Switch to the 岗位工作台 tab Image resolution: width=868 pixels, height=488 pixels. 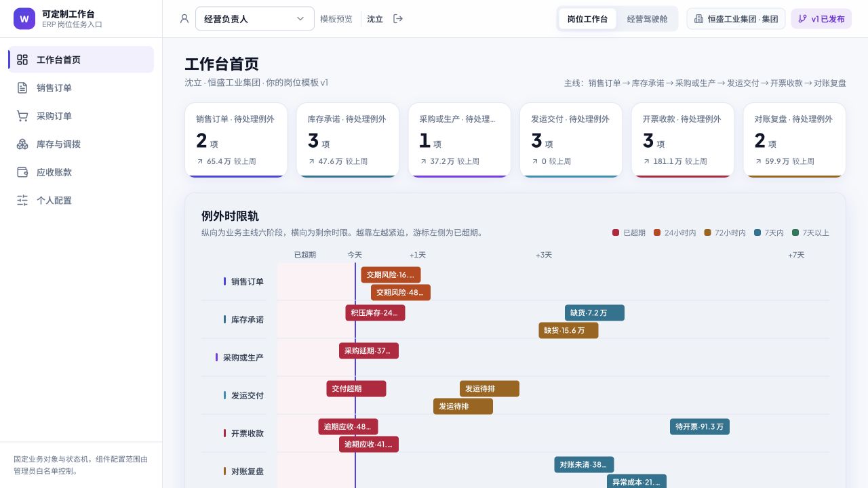pos(587,19)
